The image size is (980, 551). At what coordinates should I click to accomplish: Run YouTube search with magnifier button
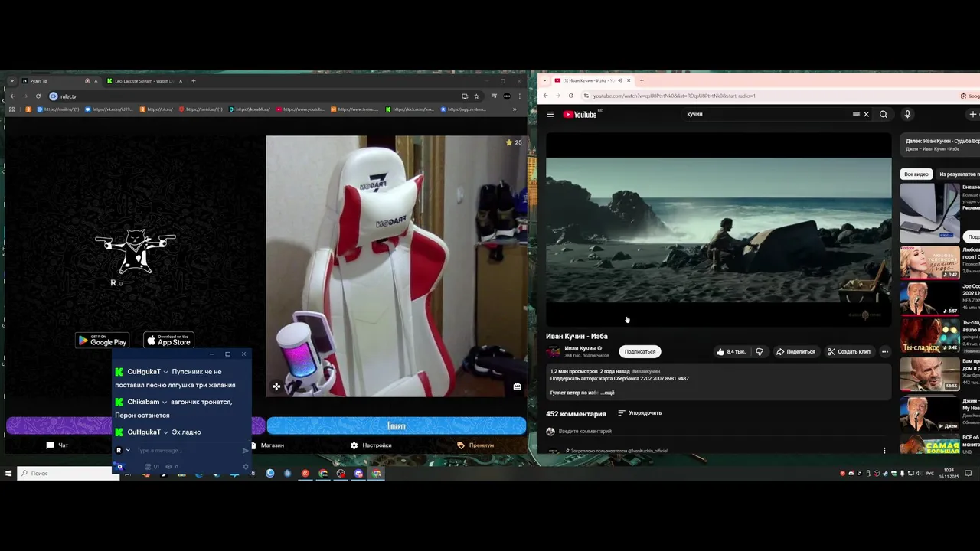pyautogui.click(x=884, y=114)
